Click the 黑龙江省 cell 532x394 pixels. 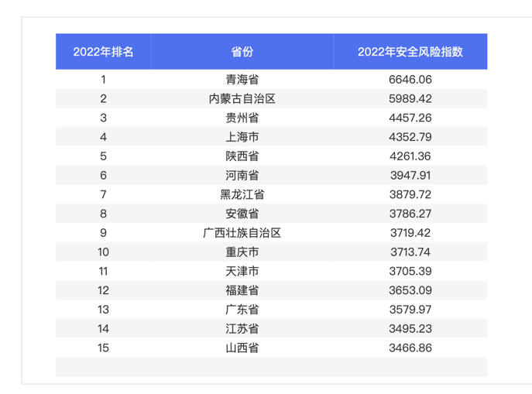pyautogui.click(x=242, y=194)
